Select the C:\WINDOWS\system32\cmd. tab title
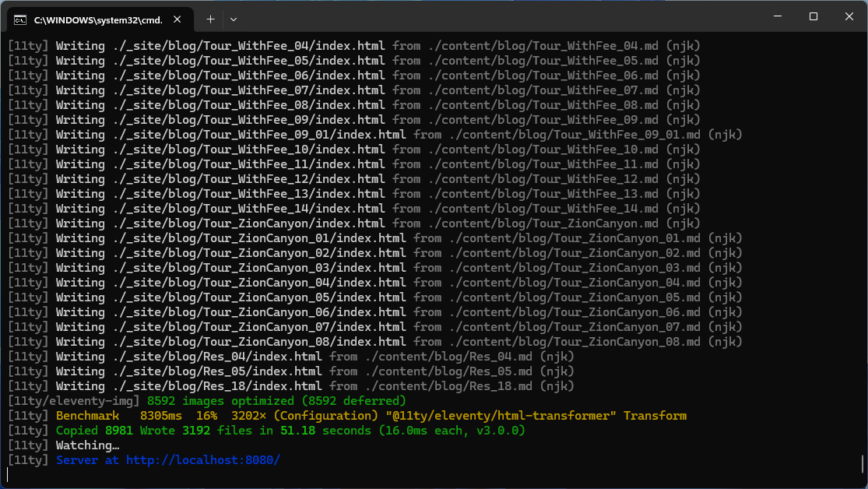Screen dimensions: 868x489 (x=98, y=18)
